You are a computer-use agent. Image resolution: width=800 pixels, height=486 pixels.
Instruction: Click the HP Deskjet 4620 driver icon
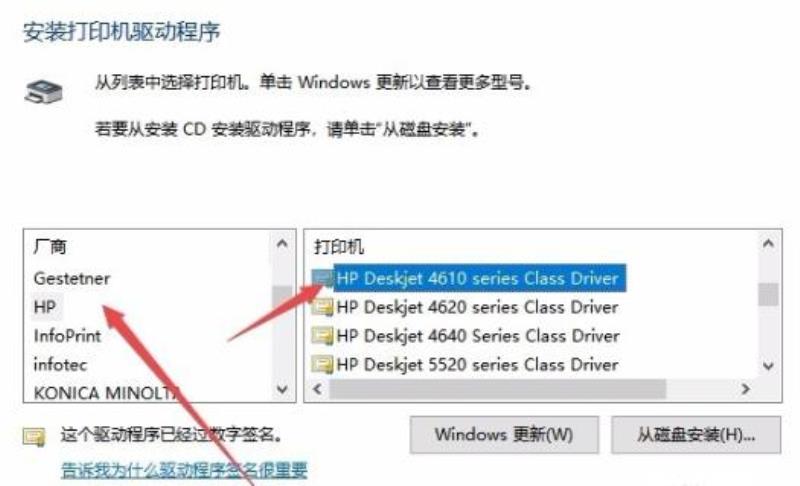point(322,307)
